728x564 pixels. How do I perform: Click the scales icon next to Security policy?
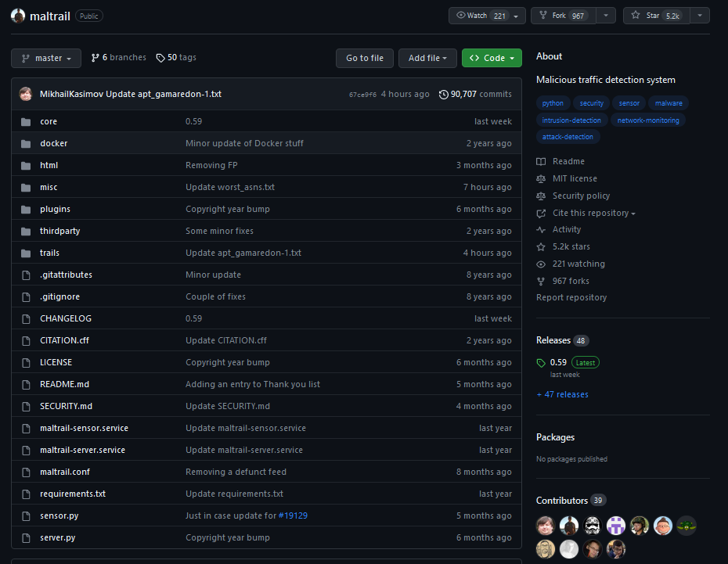541,196
